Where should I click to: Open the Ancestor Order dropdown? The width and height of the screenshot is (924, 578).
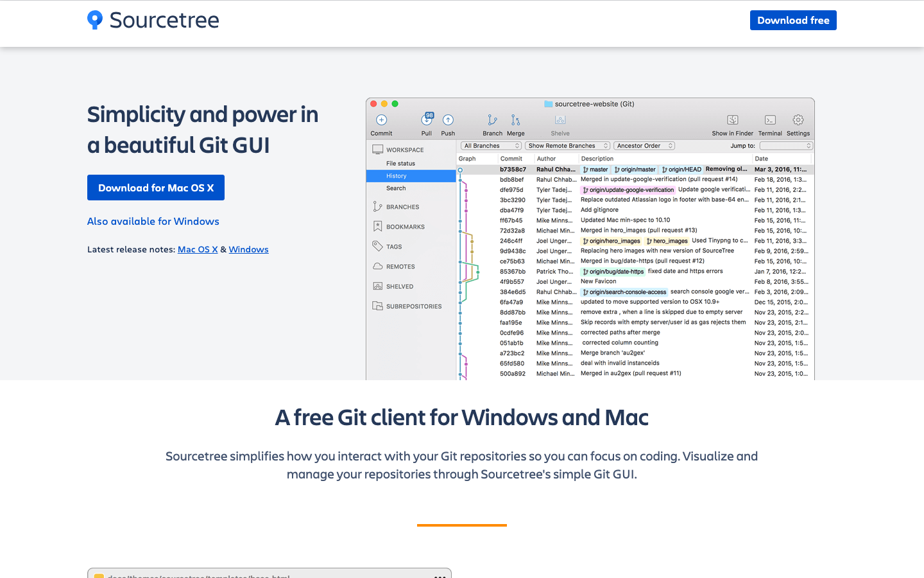pos(644,146)
